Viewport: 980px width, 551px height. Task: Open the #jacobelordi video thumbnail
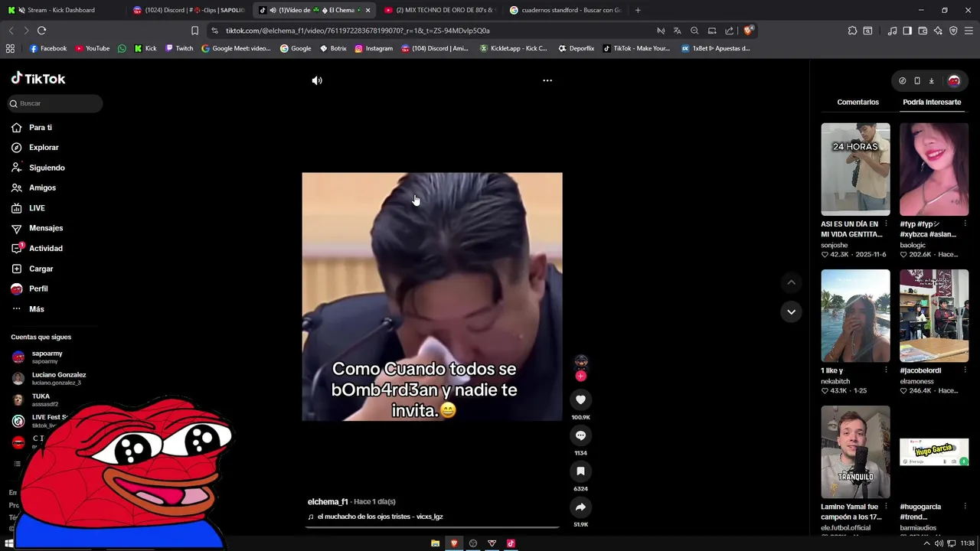click(934, 315)
